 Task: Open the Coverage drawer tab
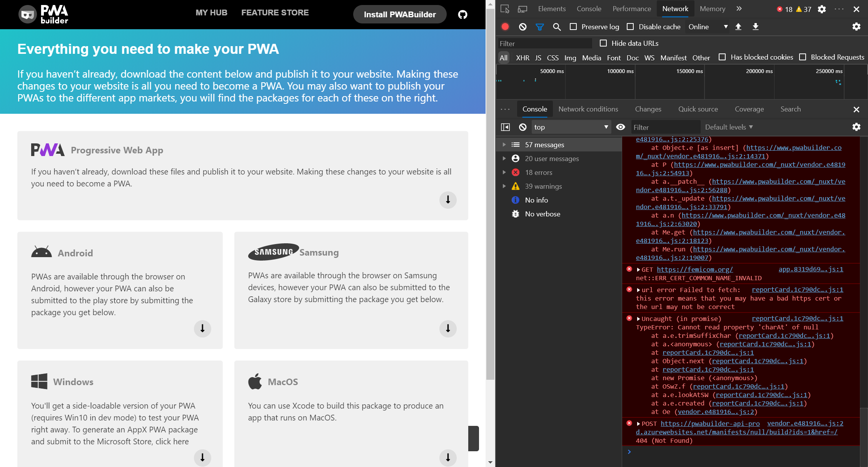(749, 109)
